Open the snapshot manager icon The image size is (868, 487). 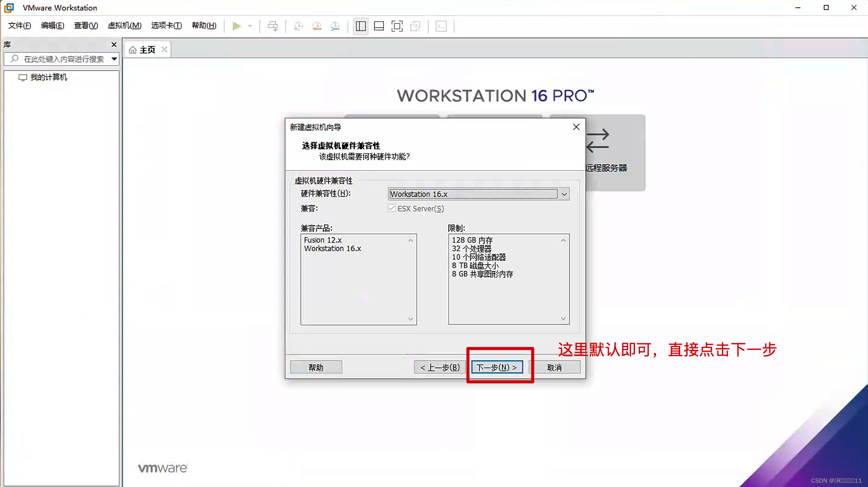pyautogui.click(x=335, y=26)
